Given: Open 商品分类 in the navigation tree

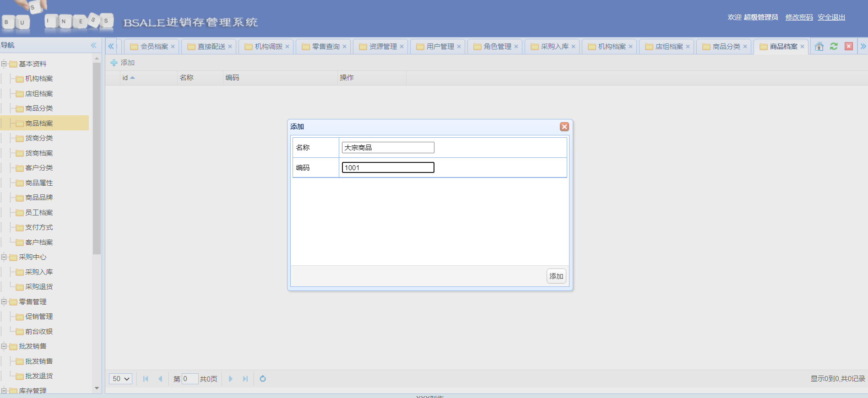Looking at the screenshot, I should tap(39, 108).
